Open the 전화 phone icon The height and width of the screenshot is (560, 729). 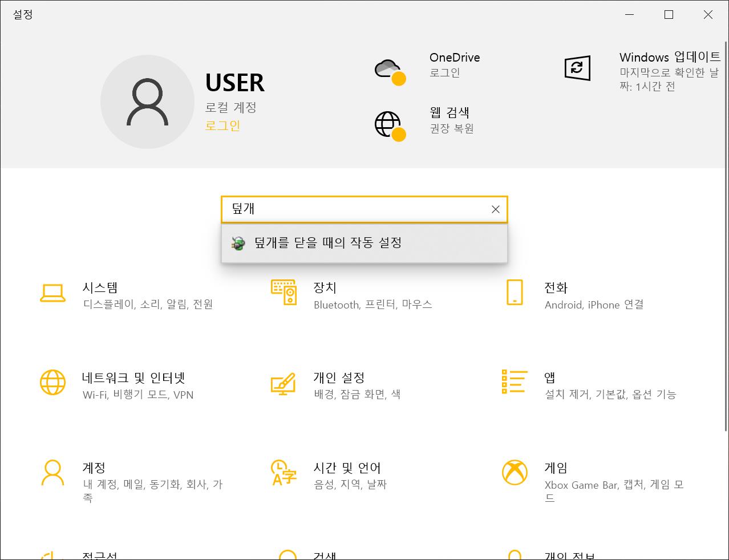[x=515, y=292]
